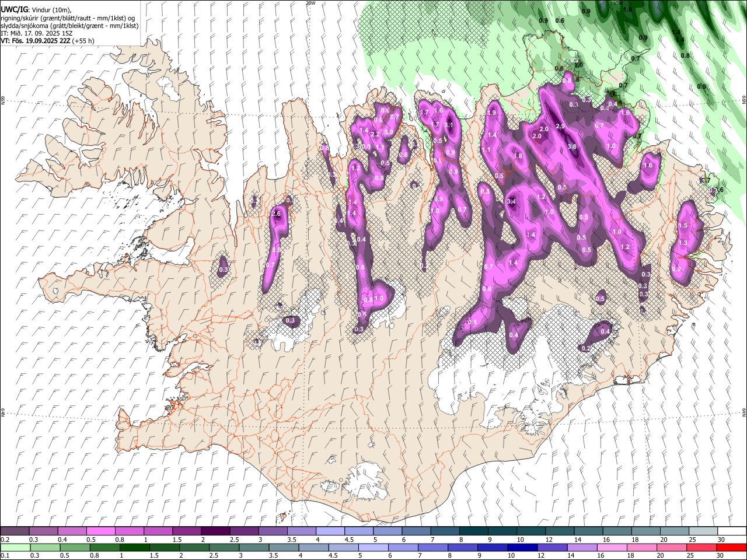Screen dimensions: 747x560
Task: Select the dark teal 8 swatch, top row
Action: pos(474,531)
